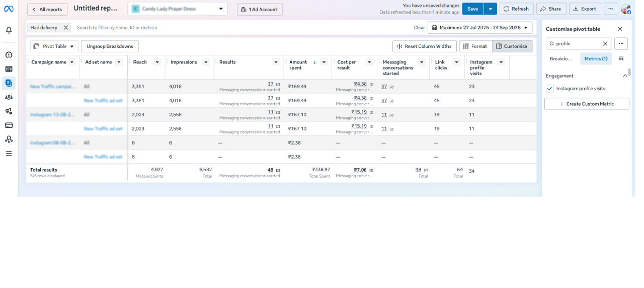Open the notifications bell
644x288 pixels.
pyautogui.click(x=9, y=30)
